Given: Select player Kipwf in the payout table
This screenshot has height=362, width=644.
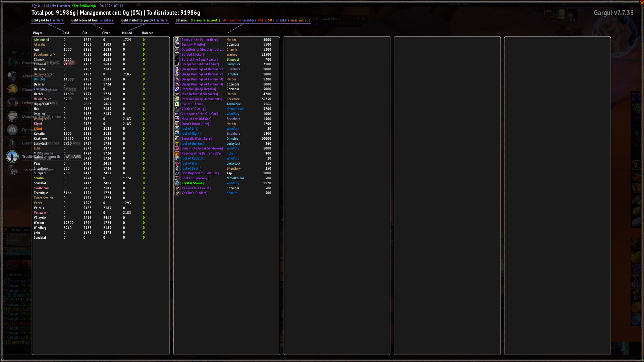Looking at the screenshot, I should point(38,124).
